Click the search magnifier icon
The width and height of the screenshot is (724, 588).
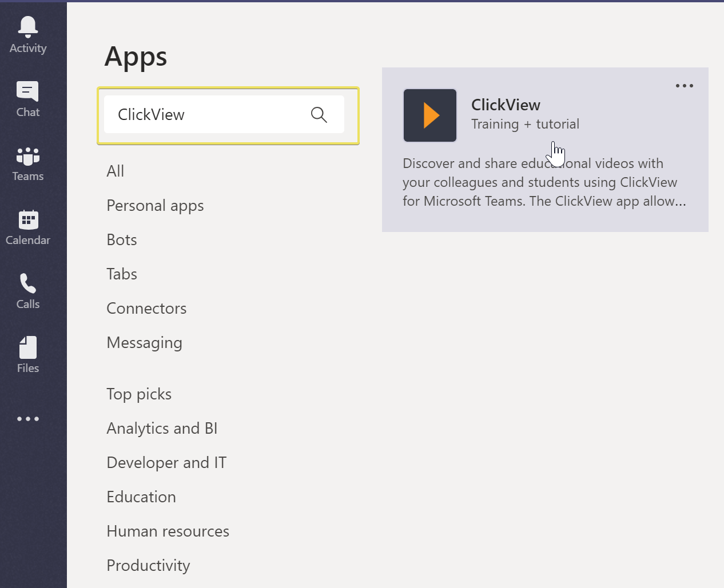(x=319, y=115)
